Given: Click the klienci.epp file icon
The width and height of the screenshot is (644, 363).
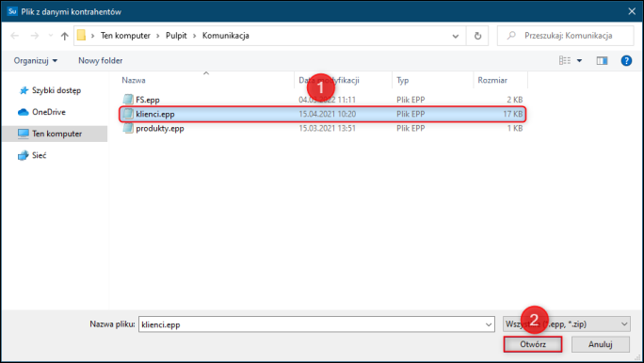Looking at the screenshot, I should coord(128,114).
